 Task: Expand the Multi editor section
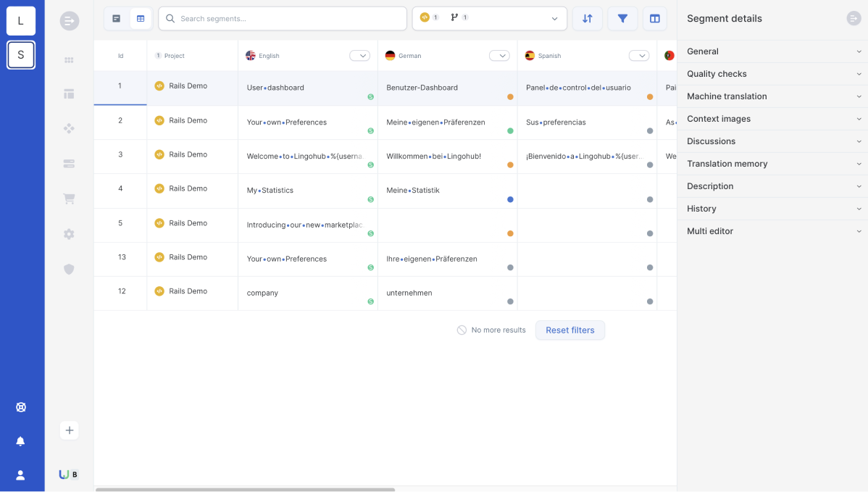tap(773, 231)
